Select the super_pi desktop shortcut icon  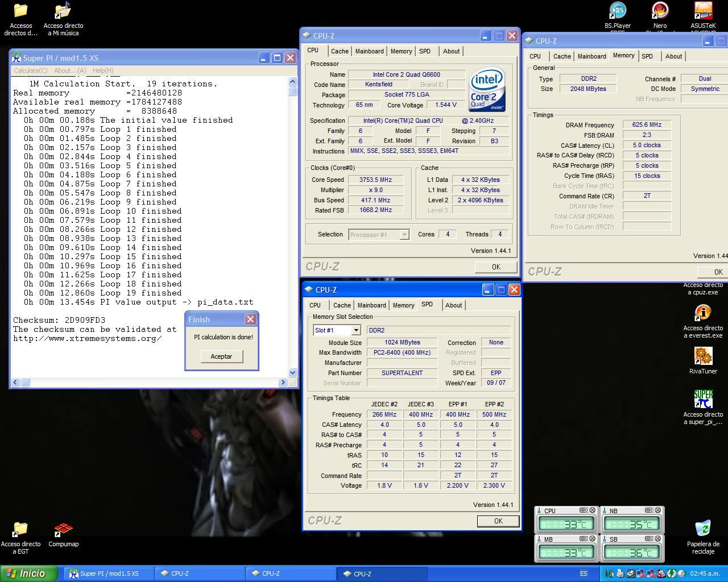703,399
